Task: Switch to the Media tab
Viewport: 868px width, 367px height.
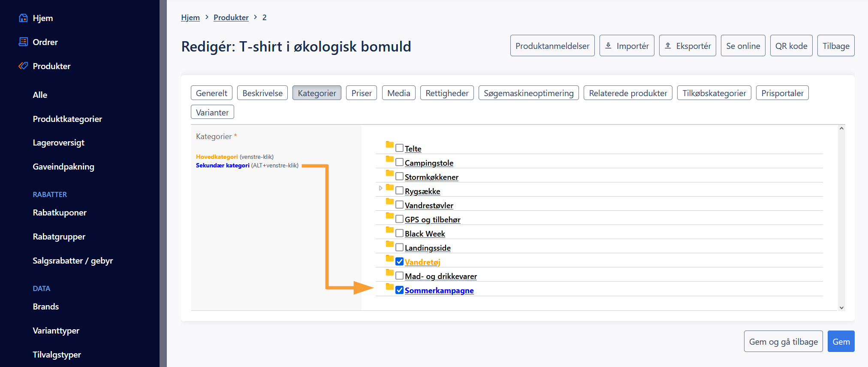Action: (x=399, y=93)
